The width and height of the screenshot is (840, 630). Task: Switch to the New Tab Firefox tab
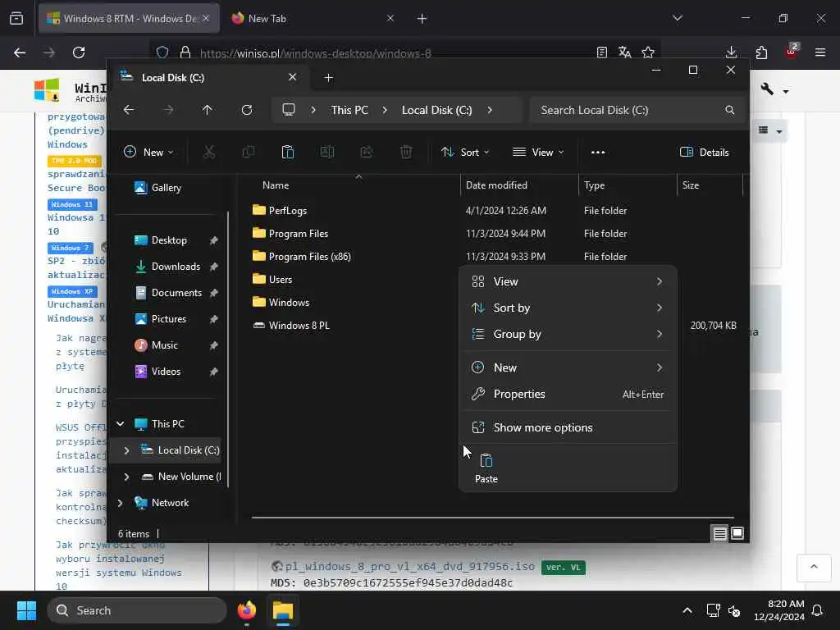(x=313, y=18)
